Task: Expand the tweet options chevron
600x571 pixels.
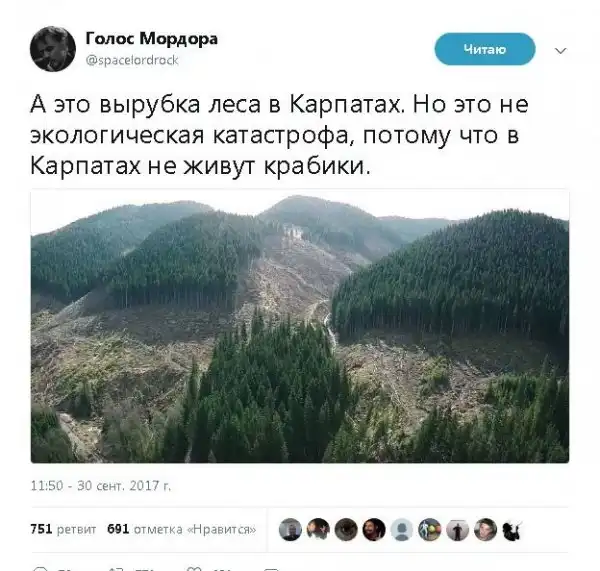Action: [x=560, y=51]
